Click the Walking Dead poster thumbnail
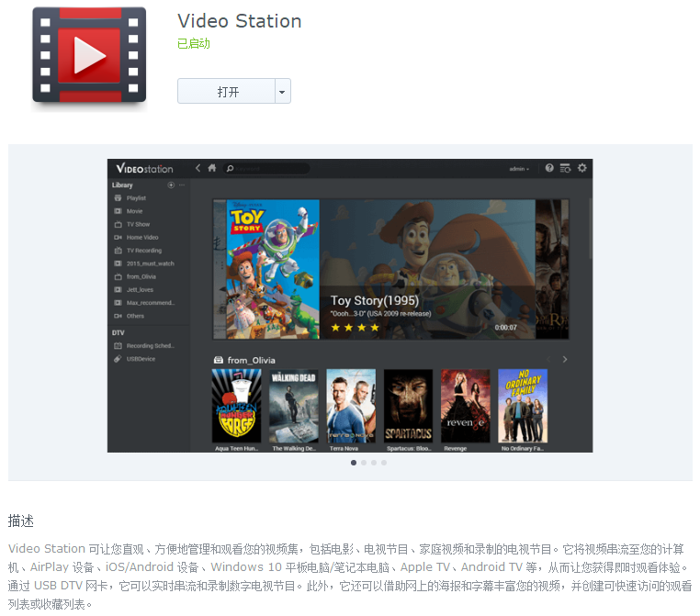This screenshot has width=700, height=616. click(294, 406)
